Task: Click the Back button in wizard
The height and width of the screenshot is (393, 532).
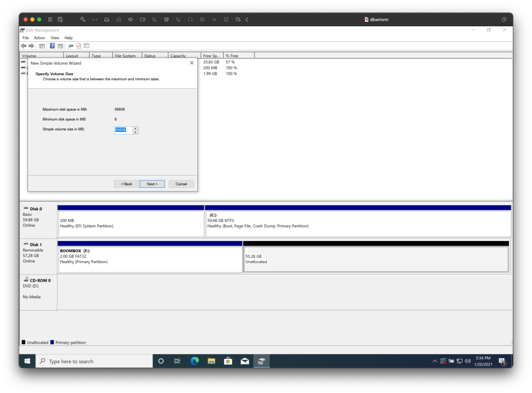Action: [126, 184]
